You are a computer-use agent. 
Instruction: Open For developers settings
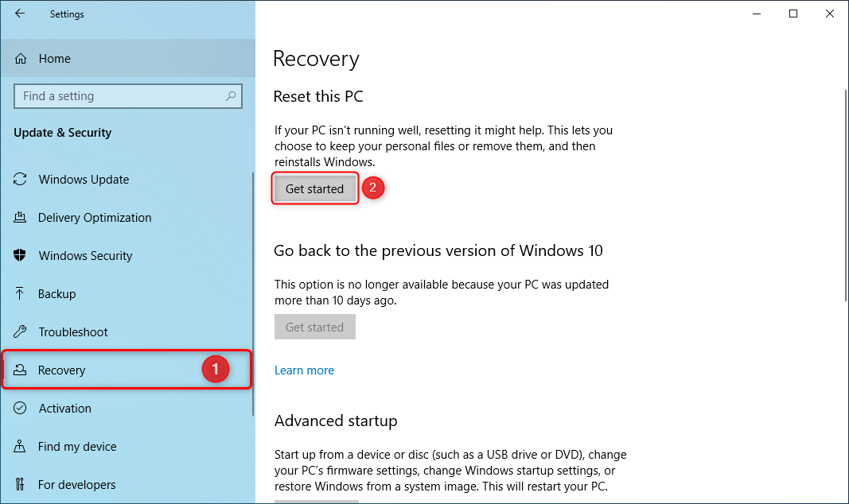127,484
